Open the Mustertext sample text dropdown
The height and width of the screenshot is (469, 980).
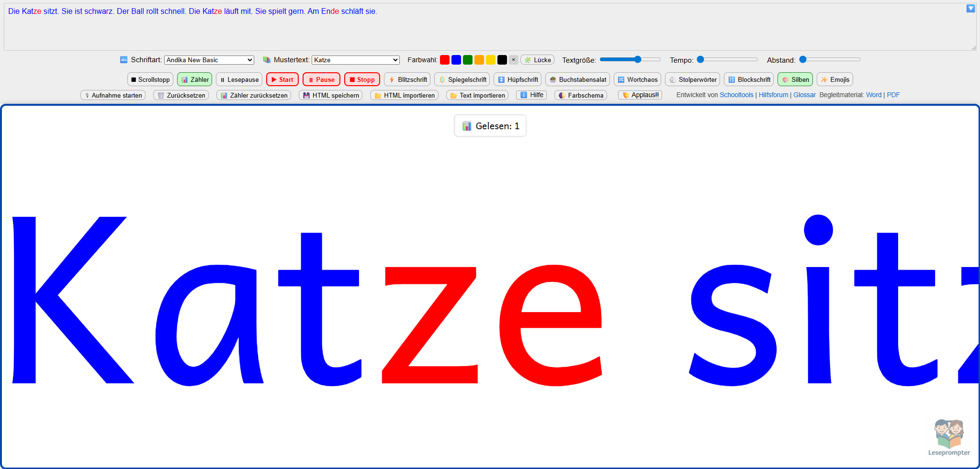pyautogui.click(x=355, y=60)
